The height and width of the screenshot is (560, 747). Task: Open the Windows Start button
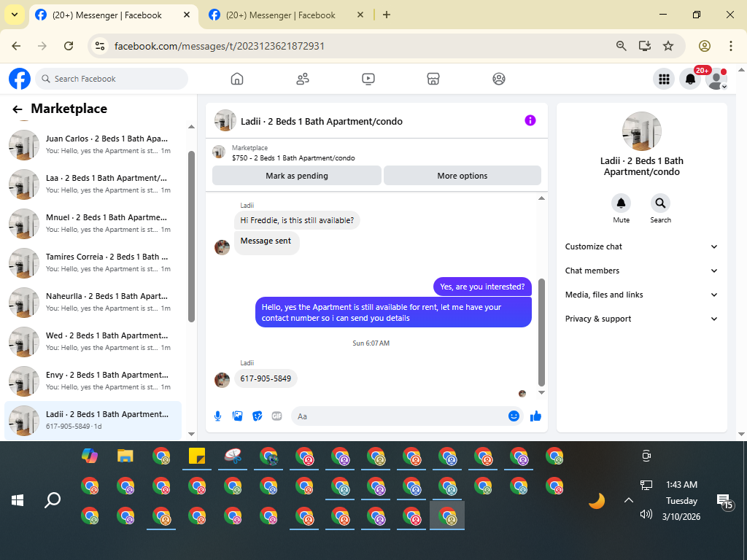tap(18, 500)
